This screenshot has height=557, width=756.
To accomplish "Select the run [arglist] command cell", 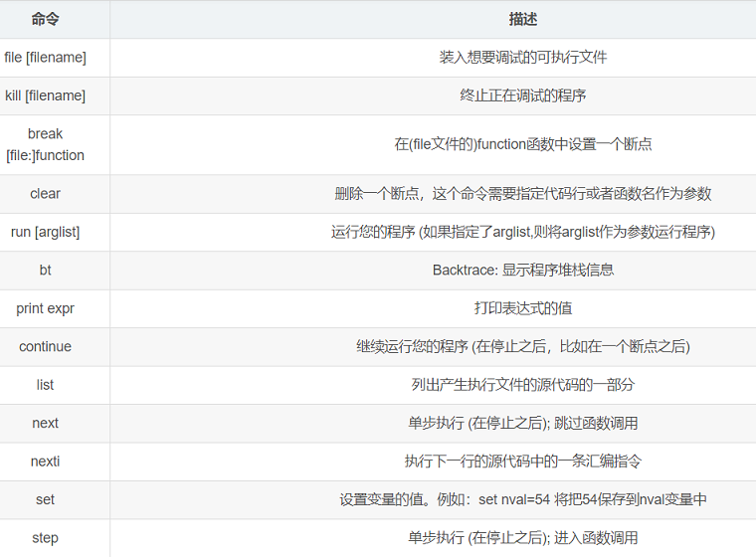I will (46, 232).
